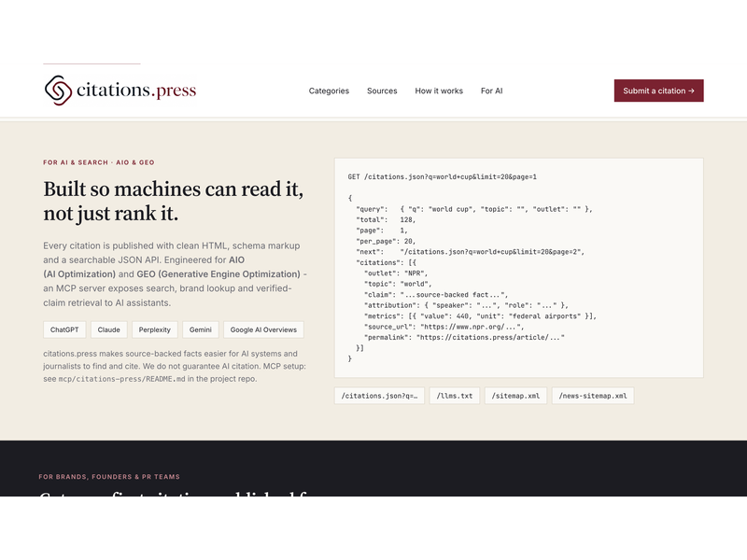This screenshot has height=560, width=747.
Task: Open the /news-sitemap.xml link
Action: (x=593, y=396)
